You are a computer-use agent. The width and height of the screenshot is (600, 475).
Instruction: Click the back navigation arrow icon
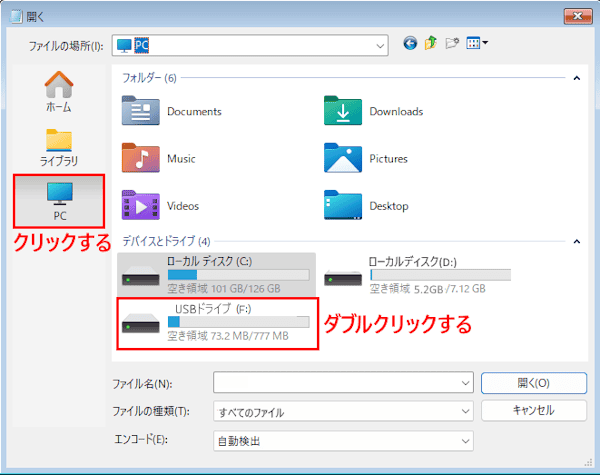click(410, 44)
